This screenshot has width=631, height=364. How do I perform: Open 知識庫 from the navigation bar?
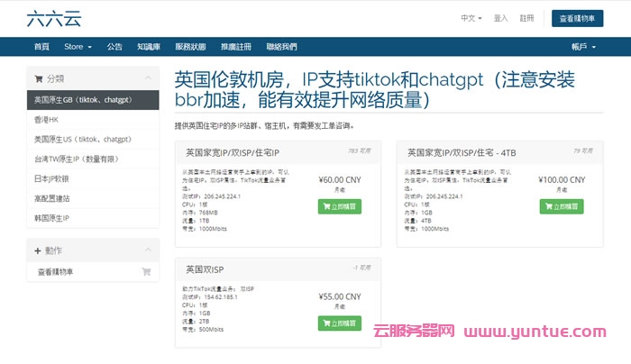(x=149, y=47)
